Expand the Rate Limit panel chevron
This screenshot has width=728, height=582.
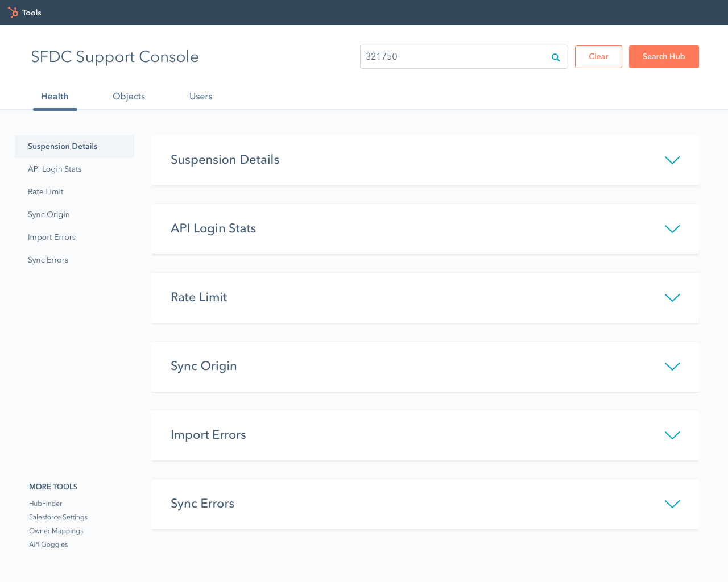click(672, 298)
